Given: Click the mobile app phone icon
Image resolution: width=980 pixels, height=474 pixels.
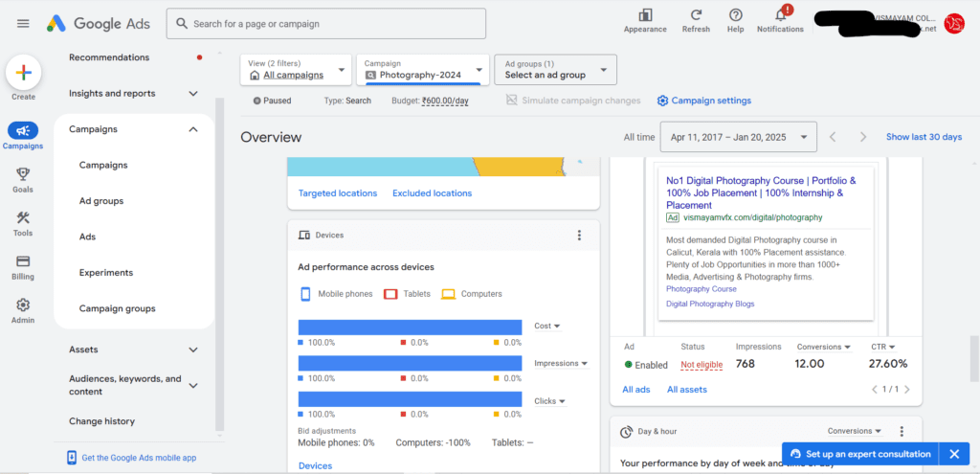Looking at the screenshot, I should coord(72,458).
